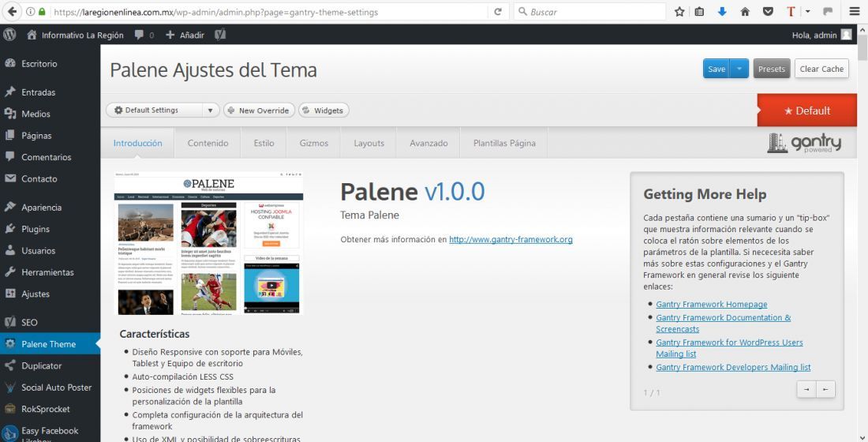Click the red T extension icon
This screenshot has width=868, height=442.
(x=791, y=12)
